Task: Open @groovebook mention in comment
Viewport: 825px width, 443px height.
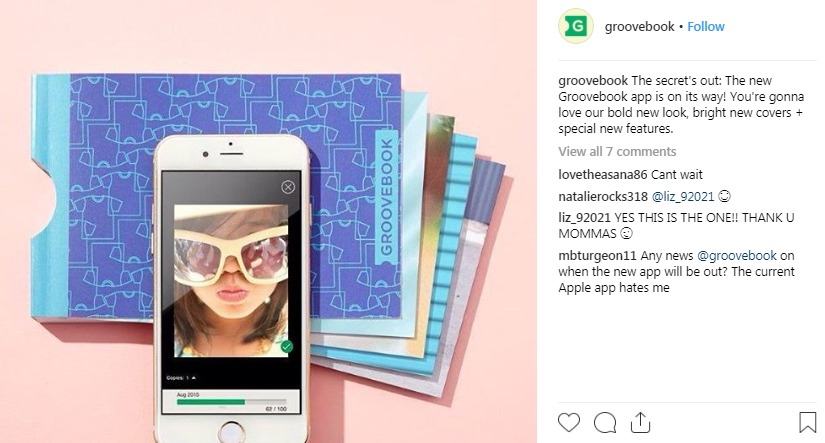Action: point(737,256)
